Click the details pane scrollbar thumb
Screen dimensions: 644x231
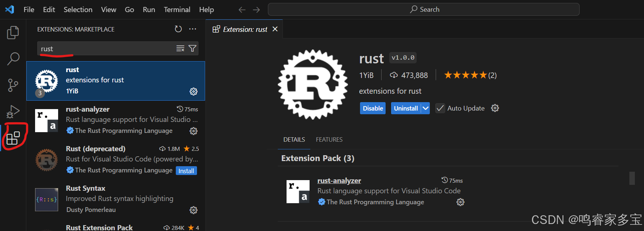pyautogui.click(x=632, y=178)
